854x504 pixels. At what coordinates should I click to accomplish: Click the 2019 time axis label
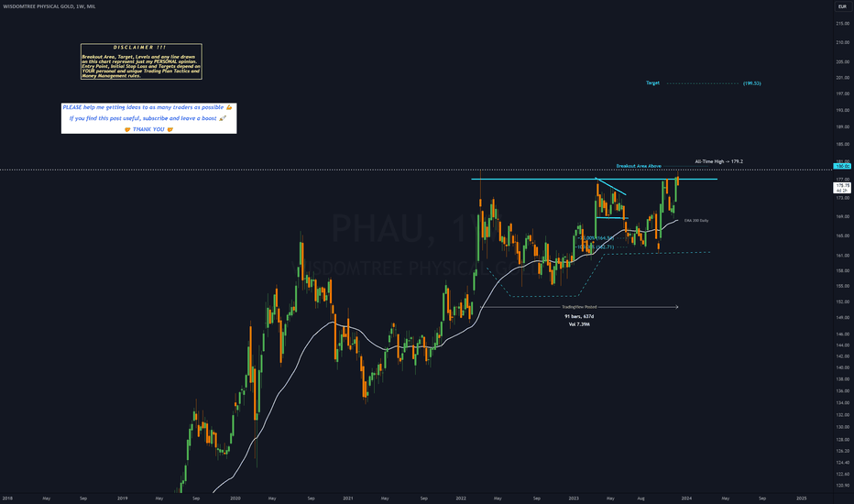pyautogui.click(x=123, y=498)
